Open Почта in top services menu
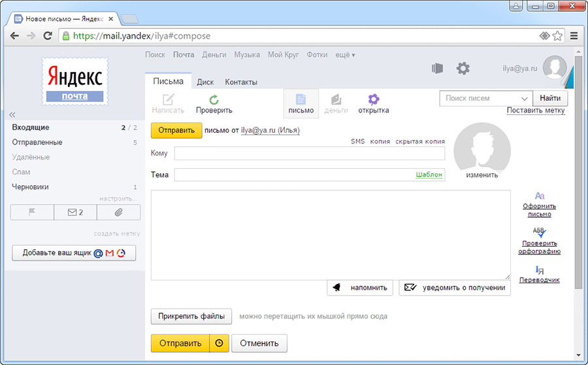Screen dimensions: 588x365 [184, 55]
